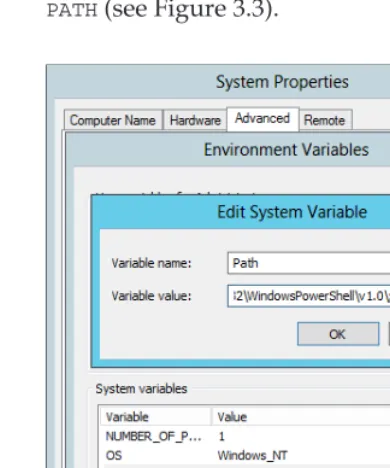Go to the Remote tab
390x468 pixels.
(325, 120)
